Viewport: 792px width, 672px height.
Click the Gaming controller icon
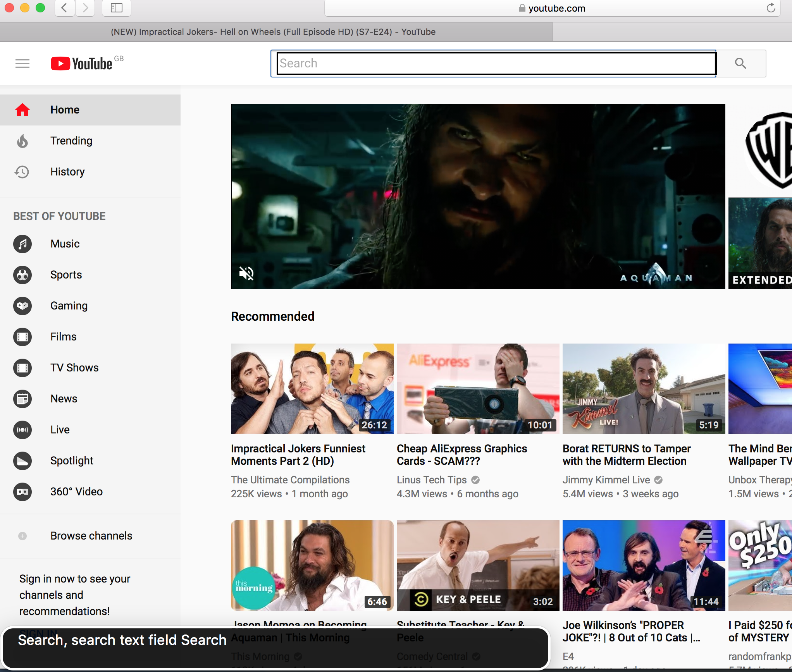[x=22, y=306]
